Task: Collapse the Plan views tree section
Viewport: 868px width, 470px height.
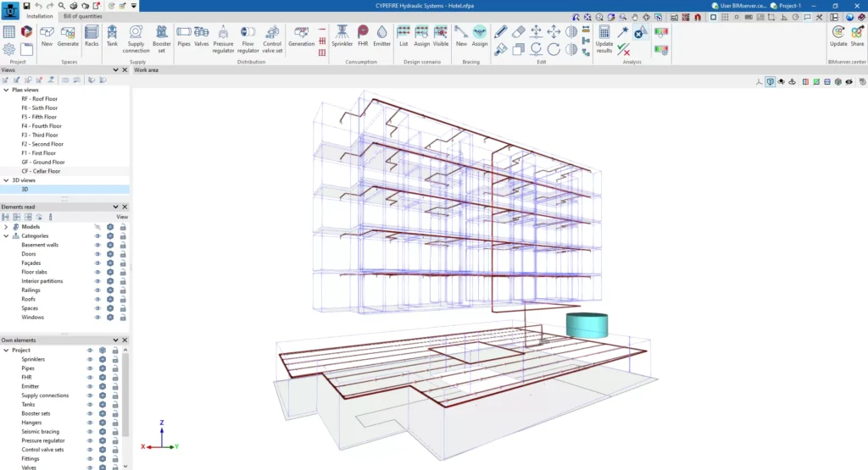Action: tap(6, 90)
